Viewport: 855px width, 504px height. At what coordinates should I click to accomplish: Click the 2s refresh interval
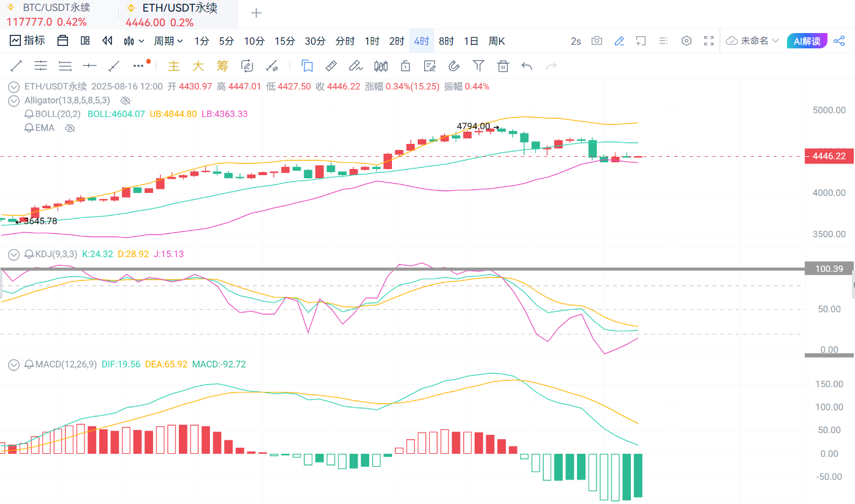[x=576, y=41]
